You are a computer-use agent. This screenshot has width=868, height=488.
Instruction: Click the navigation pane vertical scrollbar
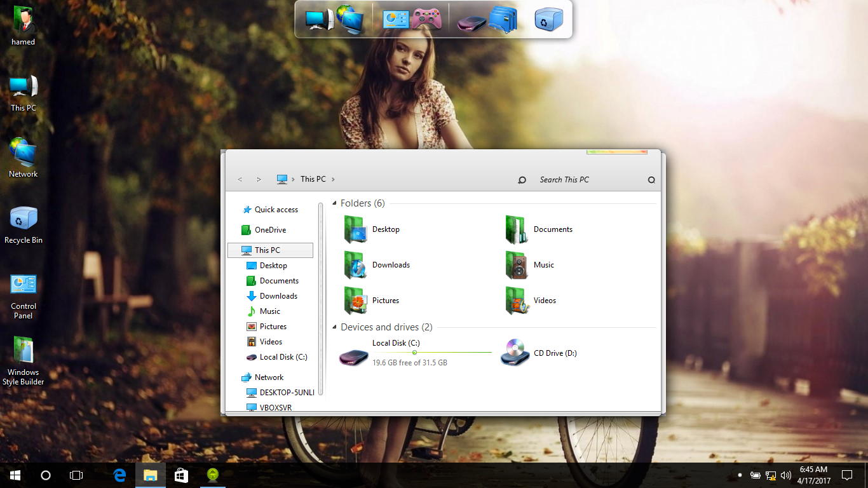pos(320,299)
